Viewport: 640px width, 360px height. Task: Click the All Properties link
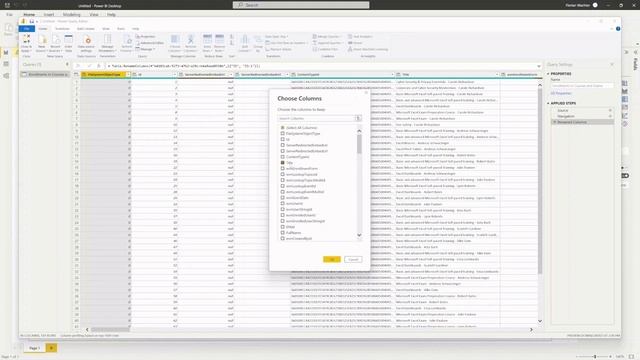[x=561, y=93]
